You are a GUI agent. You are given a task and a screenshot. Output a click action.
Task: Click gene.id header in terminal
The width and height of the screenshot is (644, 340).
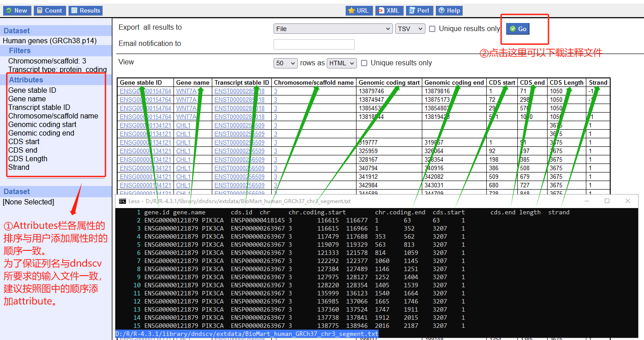coord(157,212)
